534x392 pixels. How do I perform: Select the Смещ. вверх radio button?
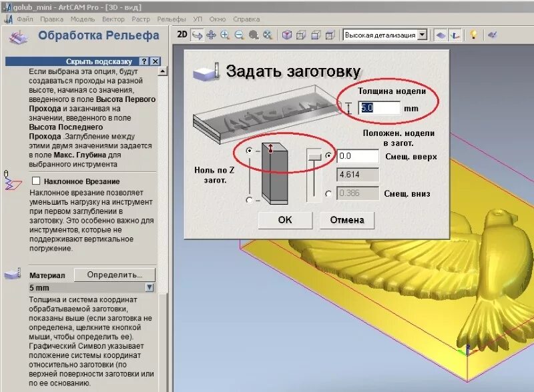[328, 155]
